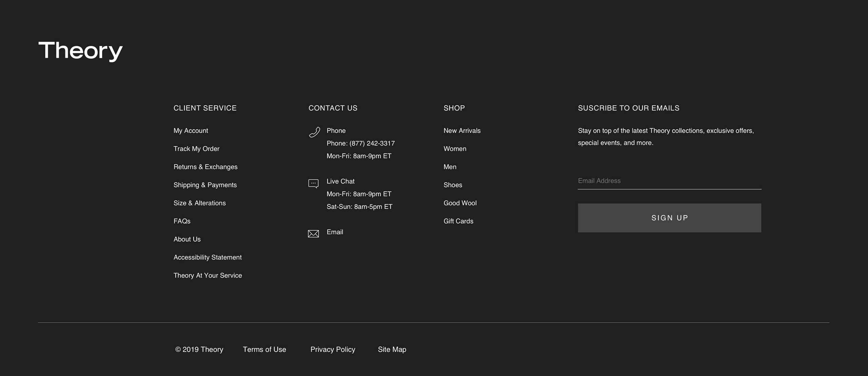Open the Terms of Use
868x376 pixels.
point(264,350)
